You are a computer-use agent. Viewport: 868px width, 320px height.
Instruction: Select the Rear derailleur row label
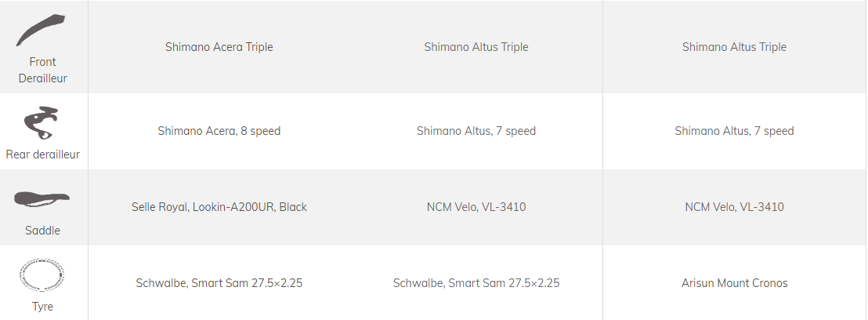(43, 155)
